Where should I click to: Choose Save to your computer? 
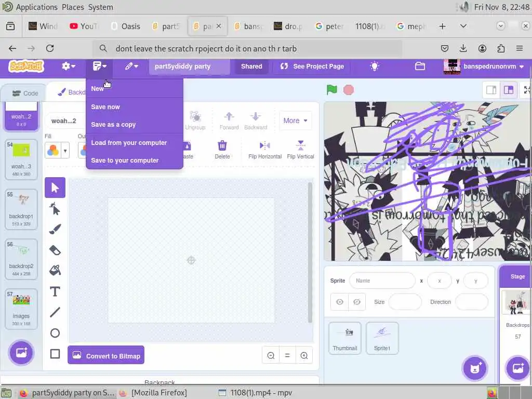click(x=135, y=161)
